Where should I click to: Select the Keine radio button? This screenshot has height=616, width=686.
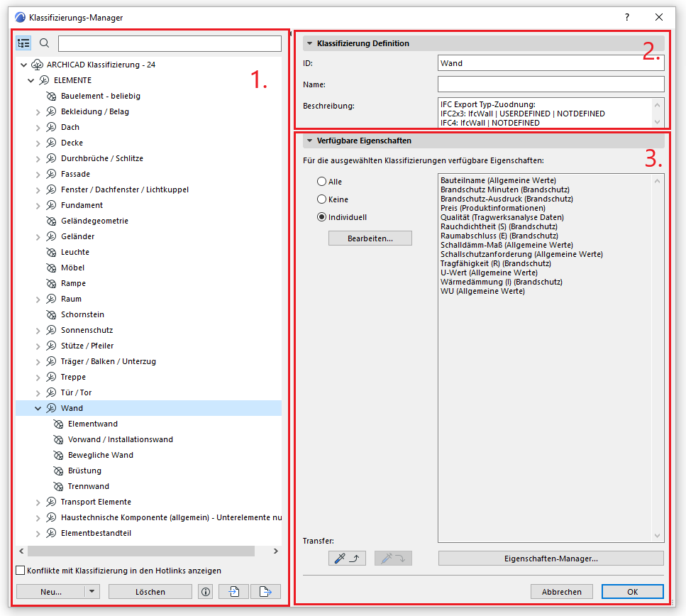[322, 199]
